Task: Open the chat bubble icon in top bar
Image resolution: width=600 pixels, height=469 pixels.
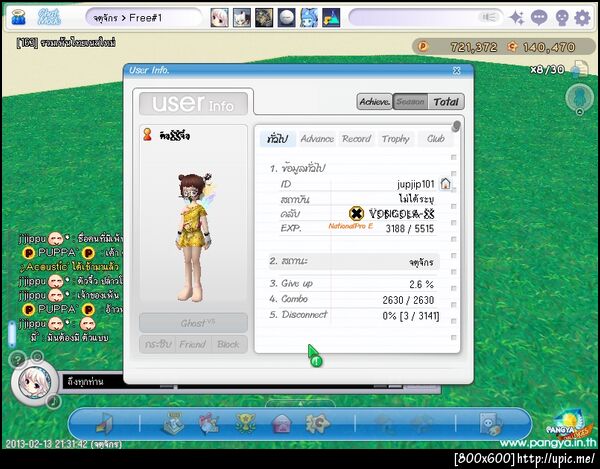Action: coord(539,18)
